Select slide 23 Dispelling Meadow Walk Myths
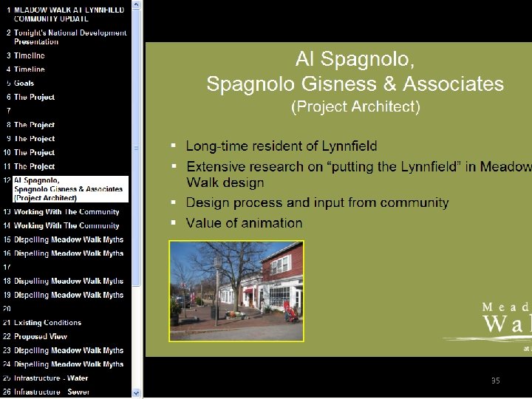Image resolution: width=532 pixels, height=399 pixels. coord(69,350)
